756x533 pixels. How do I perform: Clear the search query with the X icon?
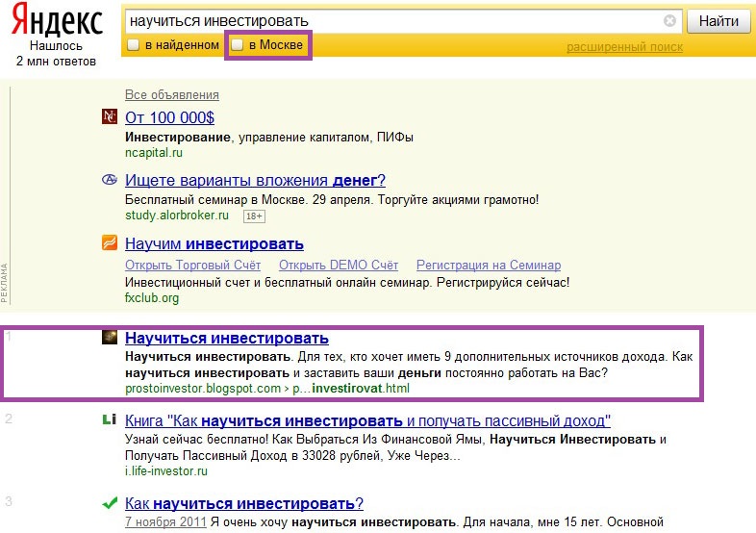coord(669,21)
